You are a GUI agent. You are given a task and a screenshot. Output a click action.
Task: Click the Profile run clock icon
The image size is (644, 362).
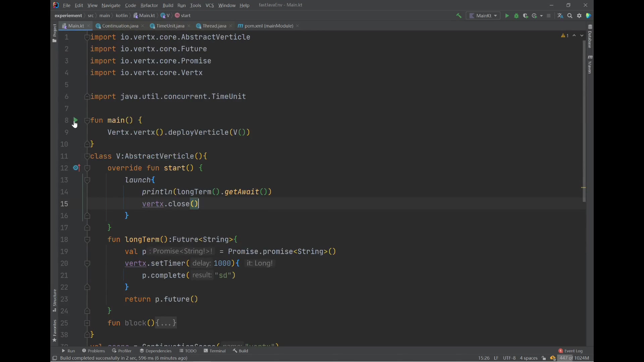click(535, 16)
